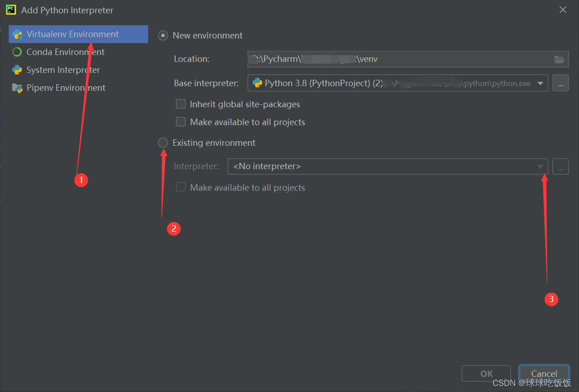Click the Location path field
579x392 pixels.
click(x=408, y=59)
